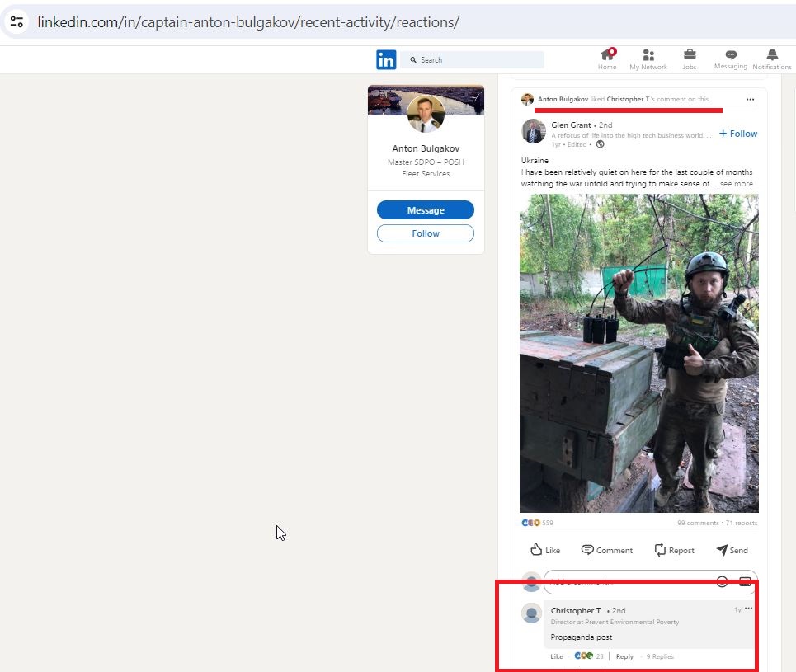Click Anton Bulgakov in the activity header
The width and height of the screenshot is (796, 672).
tap(563, 99)
